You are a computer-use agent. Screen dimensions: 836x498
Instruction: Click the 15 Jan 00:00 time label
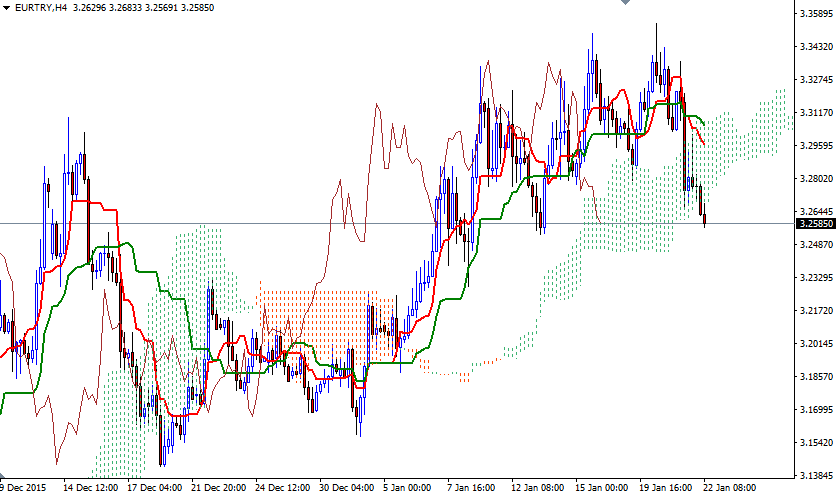click(601, 488)
